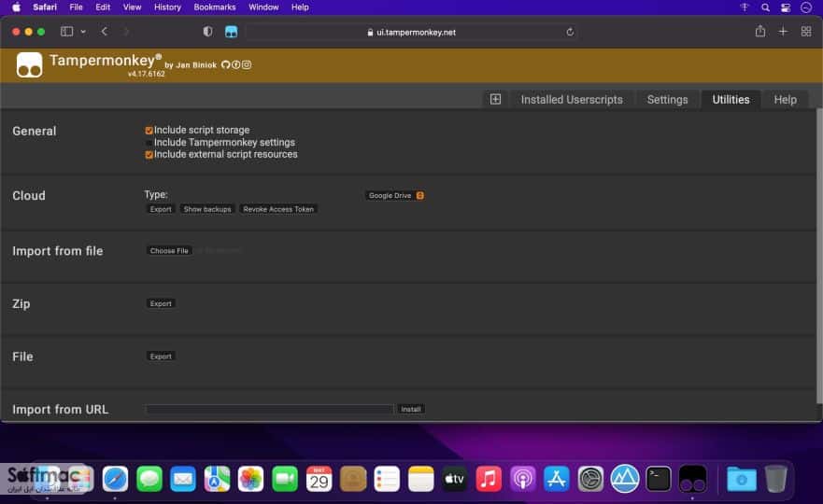Show the tab overview grid icon
This screenshot has width=823, height=504.
click(x=806, y=32)
